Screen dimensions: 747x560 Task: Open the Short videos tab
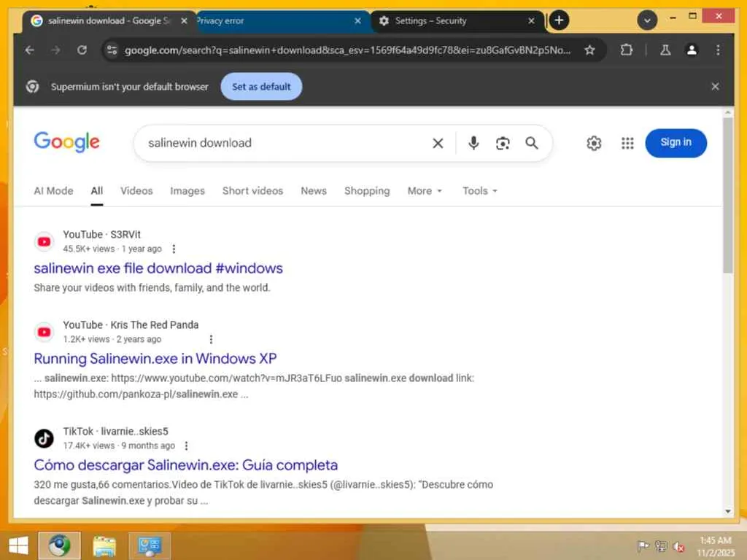click(252, 191)
